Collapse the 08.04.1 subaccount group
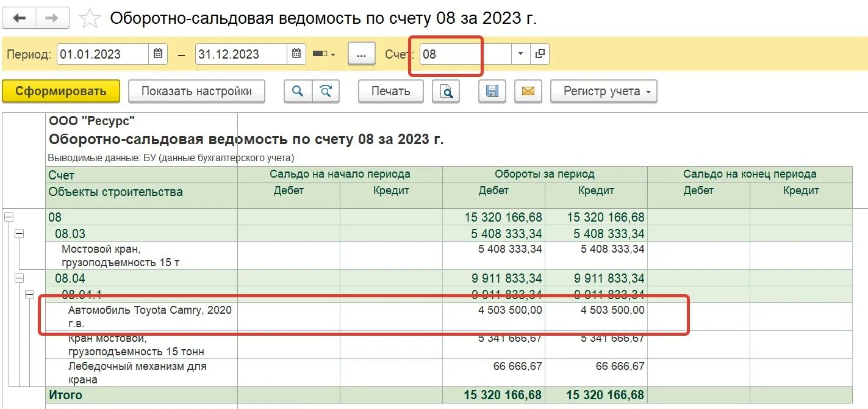The width and height of the screenshot is (868, 409). click(29, 294)
